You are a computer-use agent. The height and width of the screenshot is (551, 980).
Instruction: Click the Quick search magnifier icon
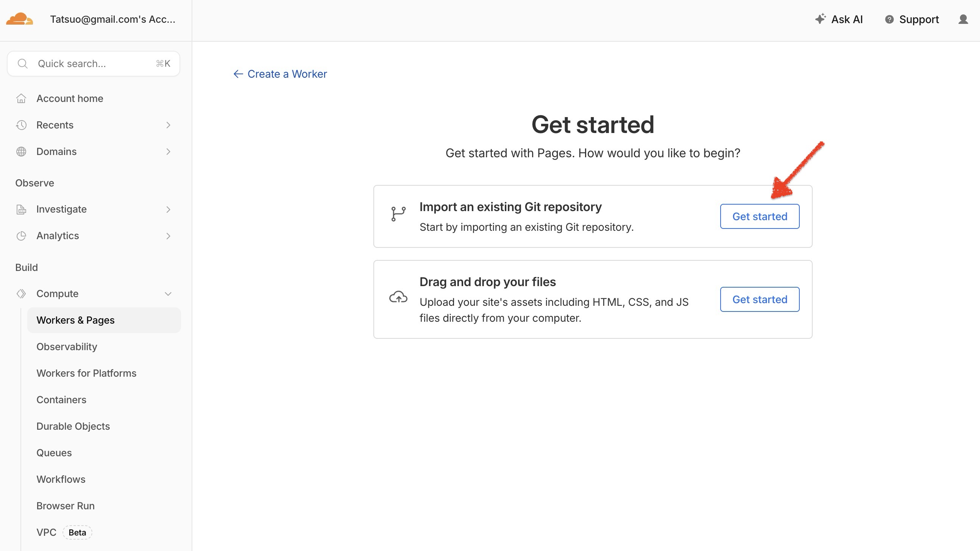tap(23, 64)
